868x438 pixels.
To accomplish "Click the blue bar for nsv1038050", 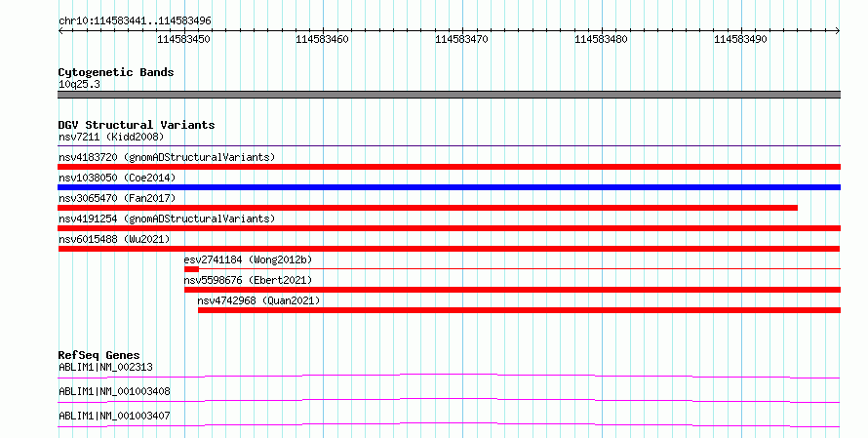I will click(x=449, y=187).
